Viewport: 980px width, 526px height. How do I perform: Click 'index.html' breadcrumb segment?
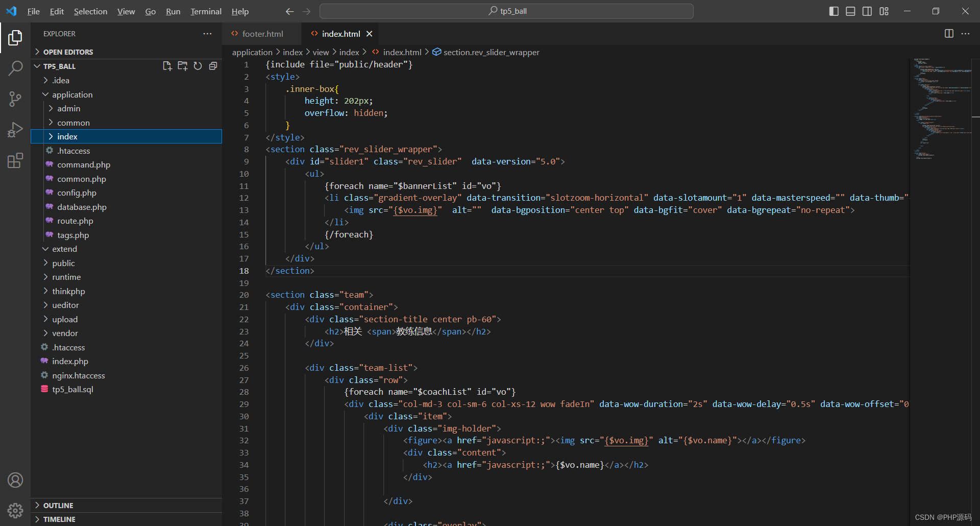tap(397, 52)
